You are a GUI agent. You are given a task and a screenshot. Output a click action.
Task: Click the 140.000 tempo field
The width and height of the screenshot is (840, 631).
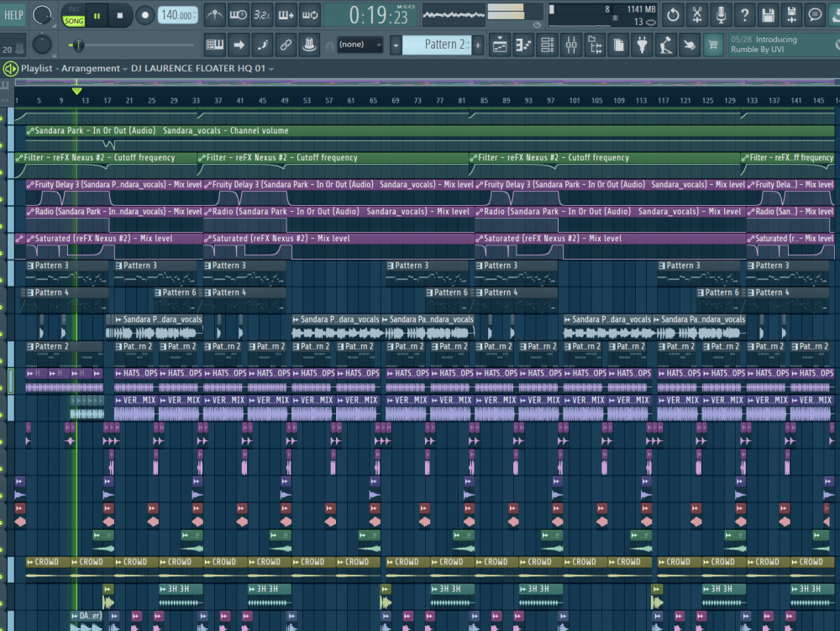click(178, 15)
